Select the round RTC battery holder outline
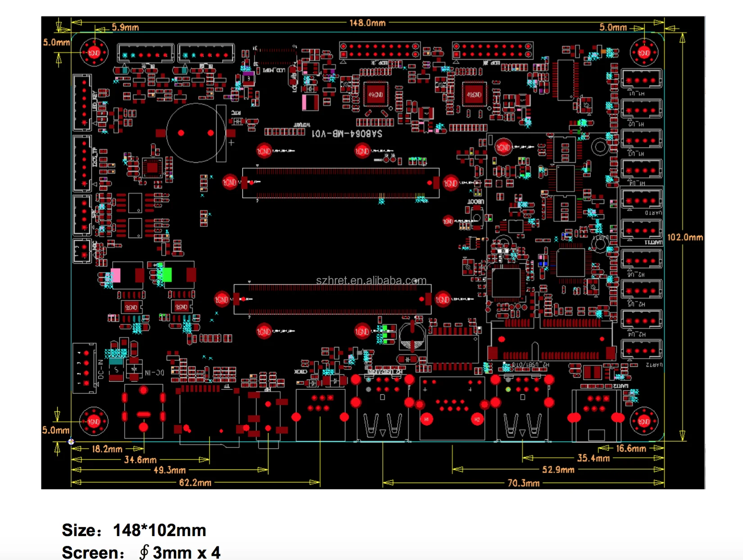 coord(195,133)
